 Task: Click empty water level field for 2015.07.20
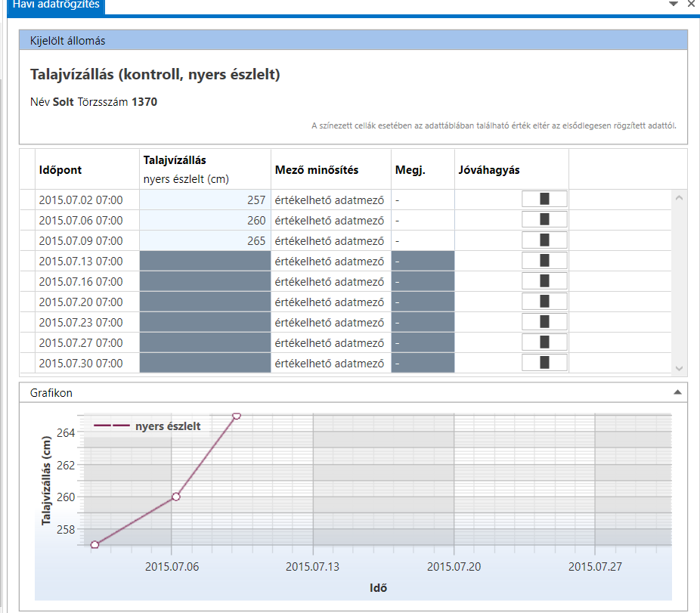[x=205, y=302]
